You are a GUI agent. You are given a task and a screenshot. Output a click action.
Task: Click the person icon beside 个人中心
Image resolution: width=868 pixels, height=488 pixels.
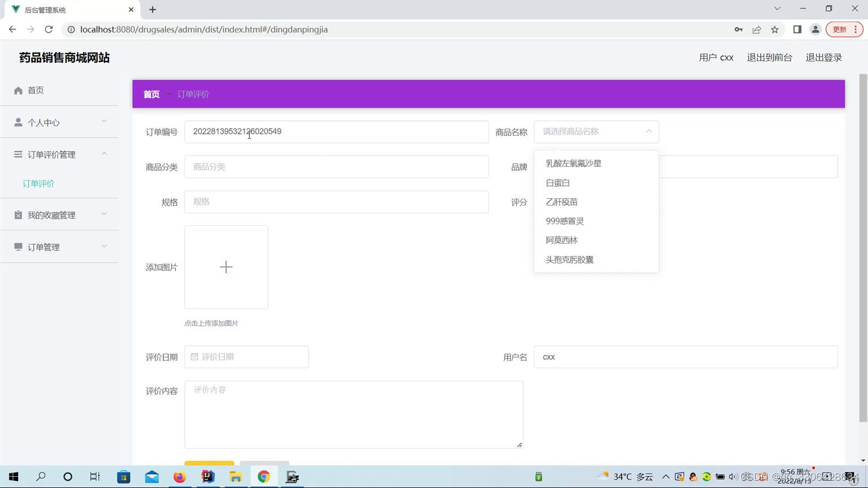click(18, 122)
